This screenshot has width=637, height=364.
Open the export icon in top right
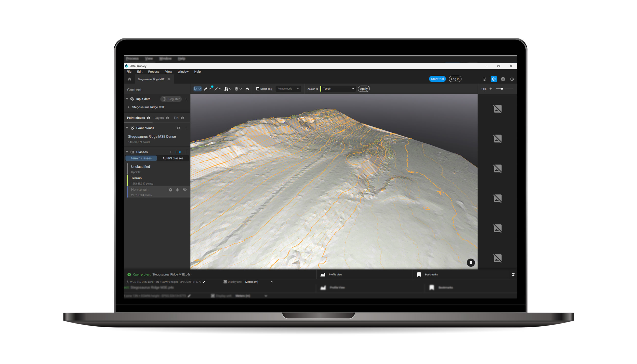(x=512, y=79)
